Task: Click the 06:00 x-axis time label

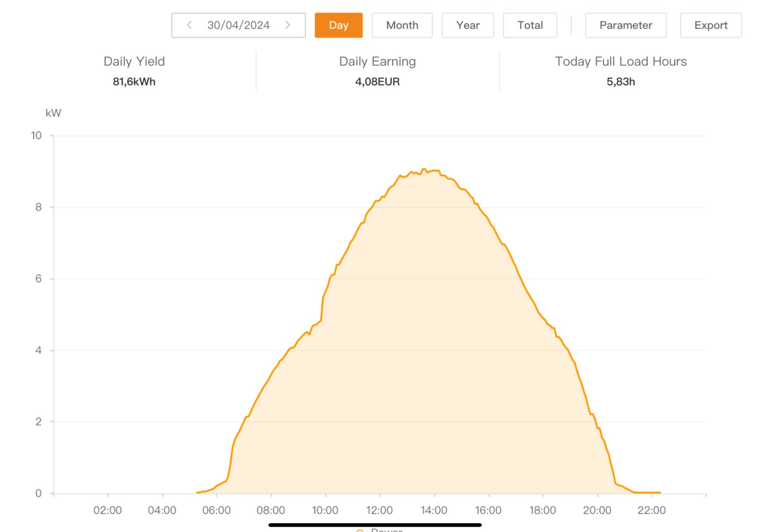Action: coord(216,510)
